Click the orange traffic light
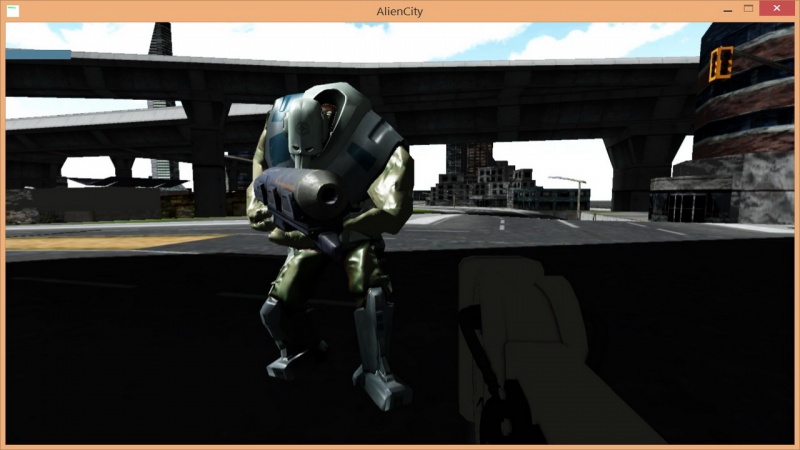Image resolution: width=800 pixels, height=450 pixels. 719,64
